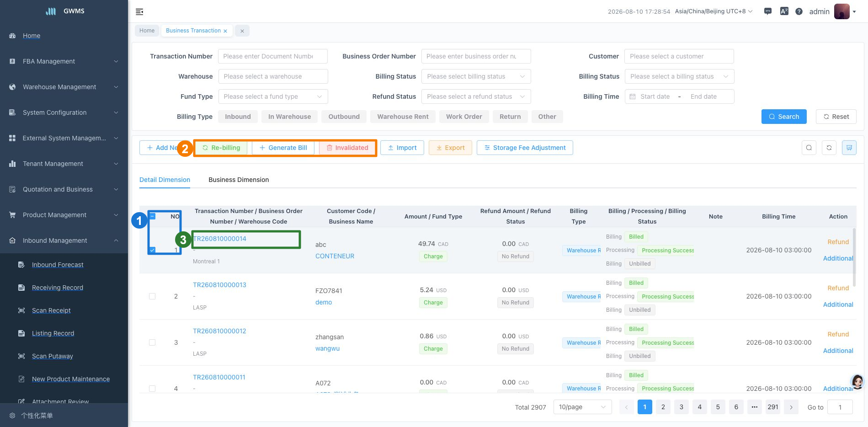Go to next page arrow
Viewport: 868px width, 427px height.
(x=791, y=407)
